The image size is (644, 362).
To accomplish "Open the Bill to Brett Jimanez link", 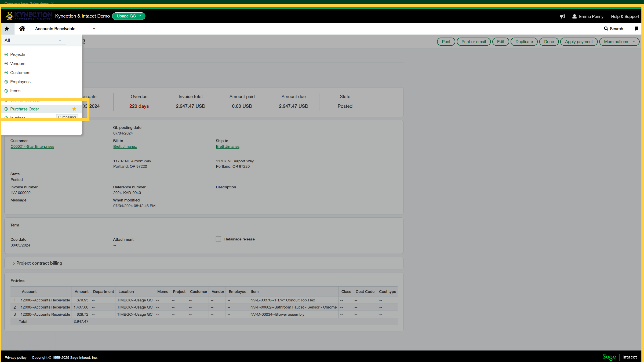I will 125,147.
